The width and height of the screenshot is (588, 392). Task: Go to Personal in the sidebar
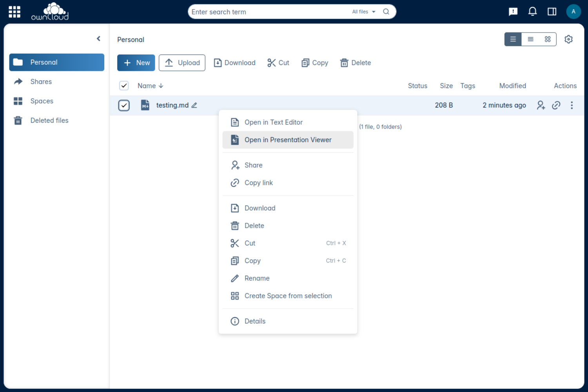coord(57,62)
